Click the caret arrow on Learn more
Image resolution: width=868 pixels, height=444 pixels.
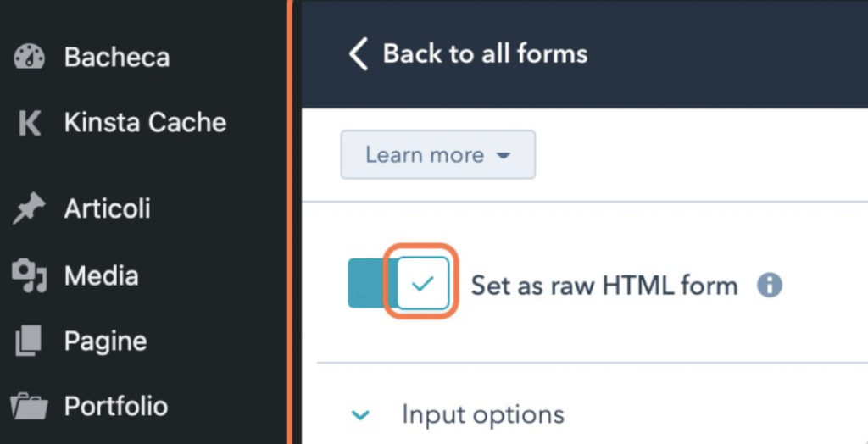(504, 156)
